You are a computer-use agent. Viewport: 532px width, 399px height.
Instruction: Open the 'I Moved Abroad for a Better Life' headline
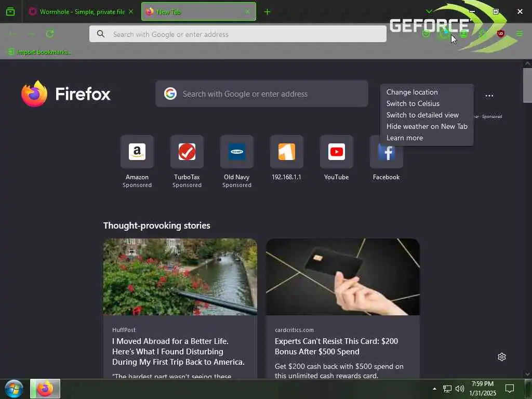(x=178, y=352)
